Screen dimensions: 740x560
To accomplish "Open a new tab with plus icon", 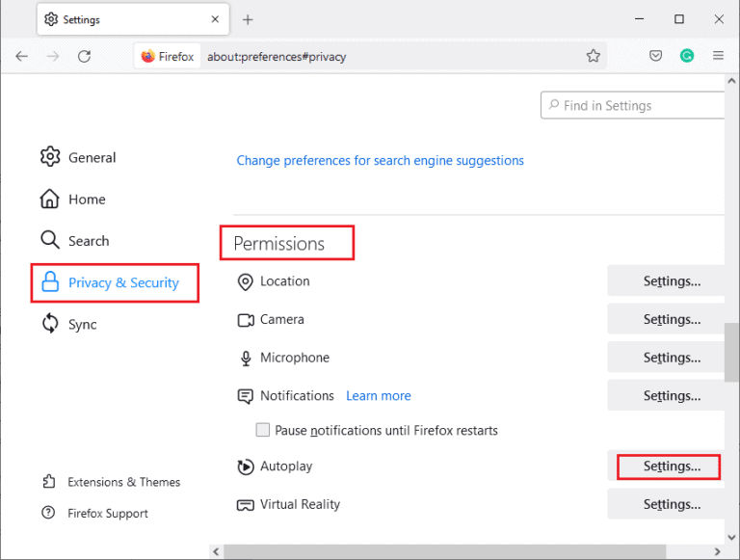I will click(248, 19).
